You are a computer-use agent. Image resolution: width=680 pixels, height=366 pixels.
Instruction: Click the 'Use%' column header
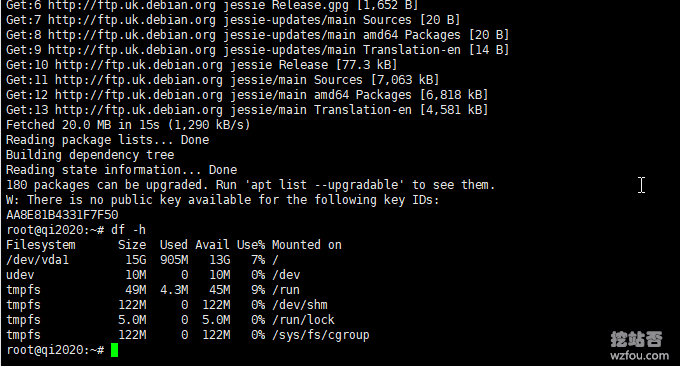pyautogui.click(x=251, y=245)
